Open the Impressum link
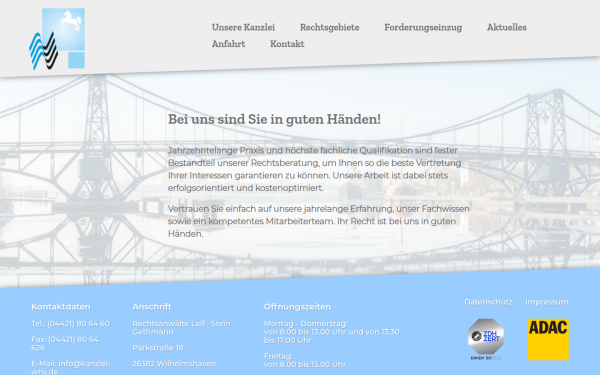The height and width of the screenshot is (375, 600). click(547, 302)
